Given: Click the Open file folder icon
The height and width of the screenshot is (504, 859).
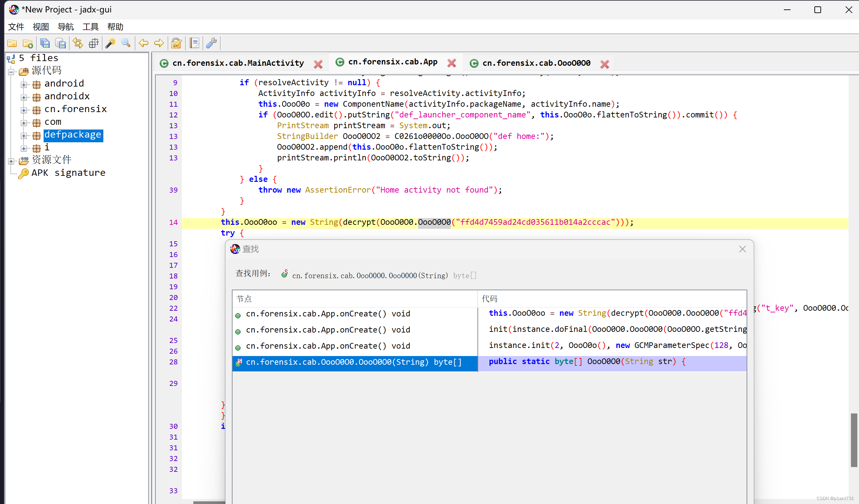Looking at the screenshot, I should (x=12, y=43).
